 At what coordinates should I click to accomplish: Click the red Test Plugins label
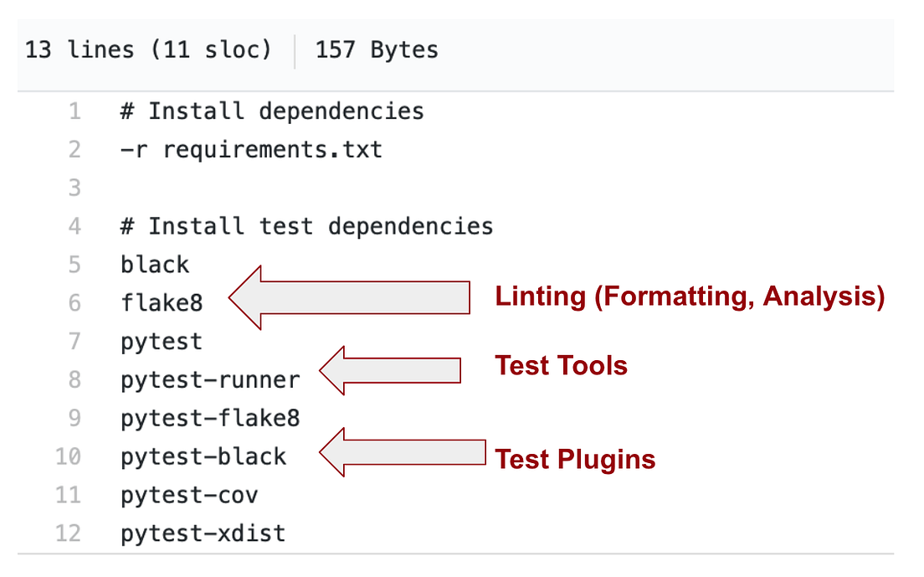pos(575,459)
